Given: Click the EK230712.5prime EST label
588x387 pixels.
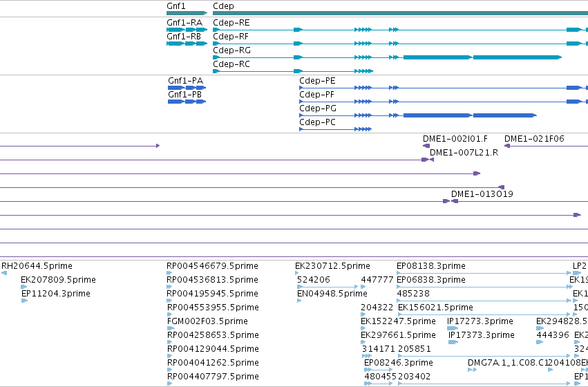Looking at the screenshot, I should click(332, 266).
